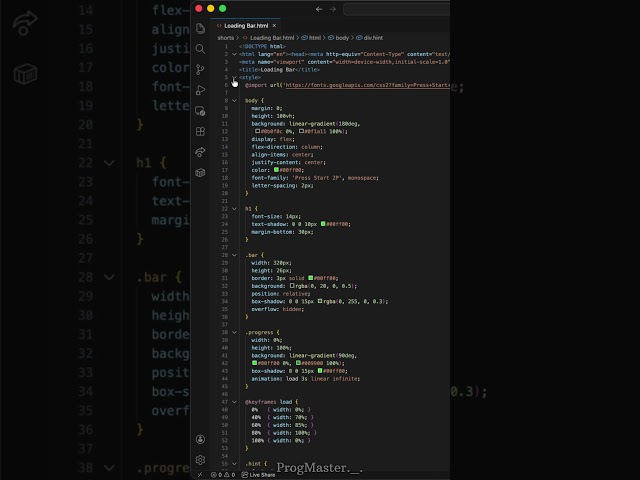Image resolution: width=640 pixels, height=480 pixels.
Task: Click the Live Share arrow icon in background window
Action: click(25, 23)
